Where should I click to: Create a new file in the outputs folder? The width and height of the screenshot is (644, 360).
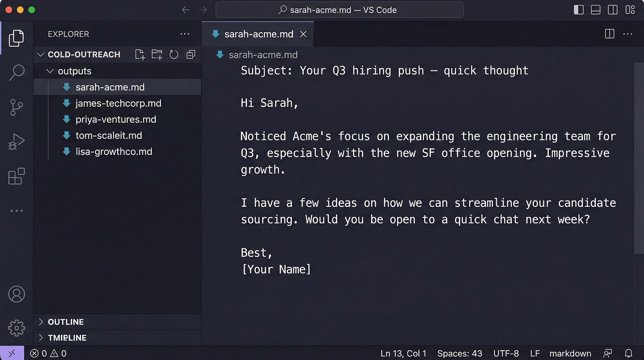(x=140, y=54)
